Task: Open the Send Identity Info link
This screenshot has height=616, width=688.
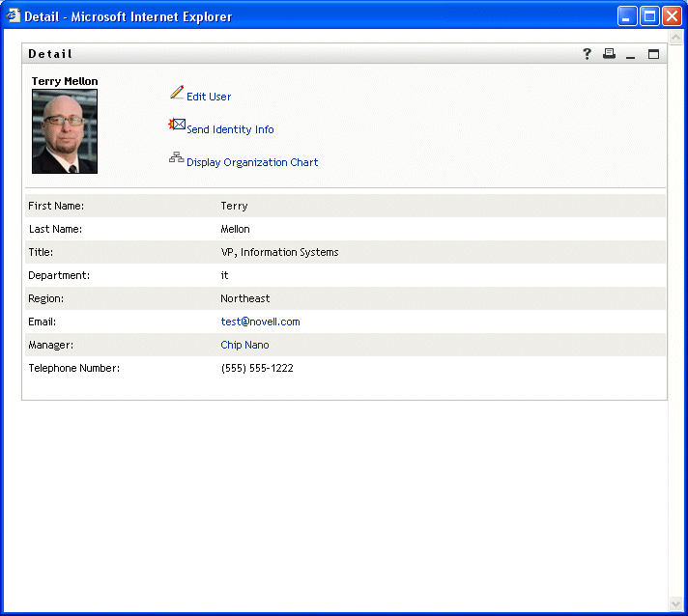Action: [x=230, y=129]
